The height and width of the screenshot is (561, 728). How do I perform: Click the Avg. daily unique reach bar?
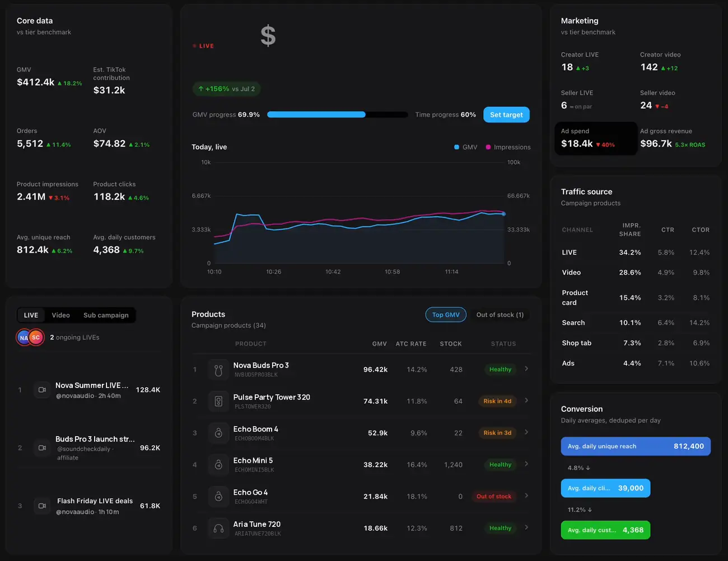point(636,446)
